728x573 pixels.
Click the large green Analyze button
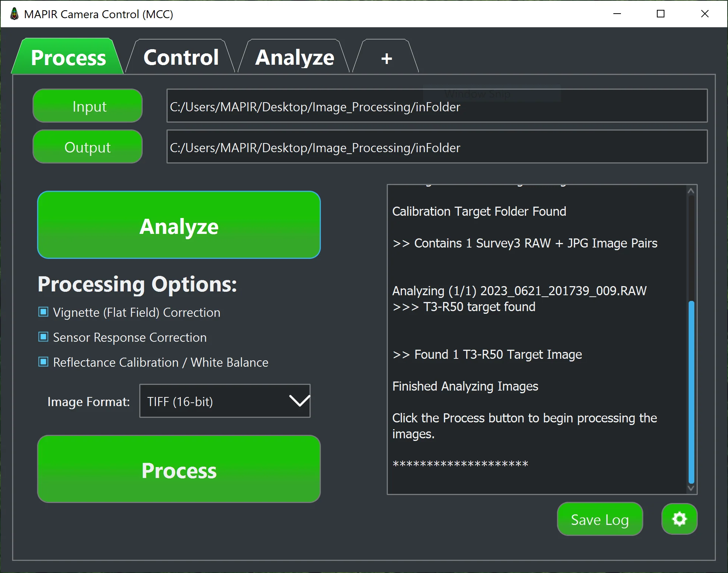coord(179,226)
